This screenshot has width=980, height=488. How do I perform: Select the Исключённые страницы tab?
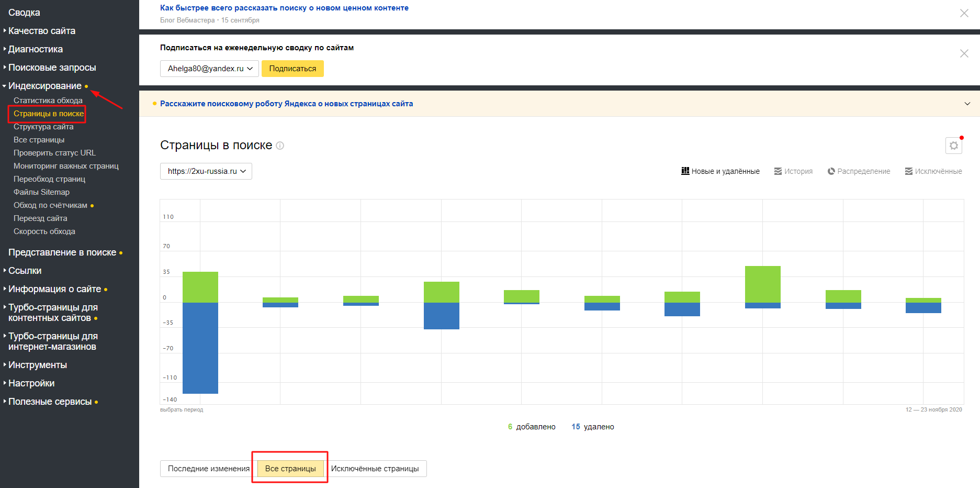tap(375, 469)
